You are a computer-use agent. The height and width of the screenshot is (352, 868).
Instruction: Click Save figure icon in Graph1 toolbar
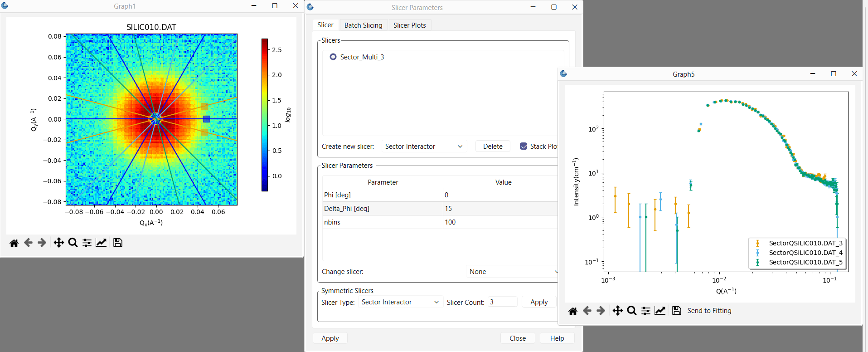pyautogui.click(x=118, y=243)
